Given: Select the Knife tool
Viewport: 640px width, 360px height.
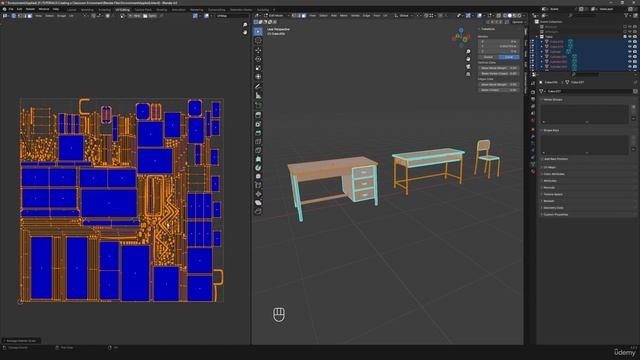Looking at the screenshot, I should point(258,150).
